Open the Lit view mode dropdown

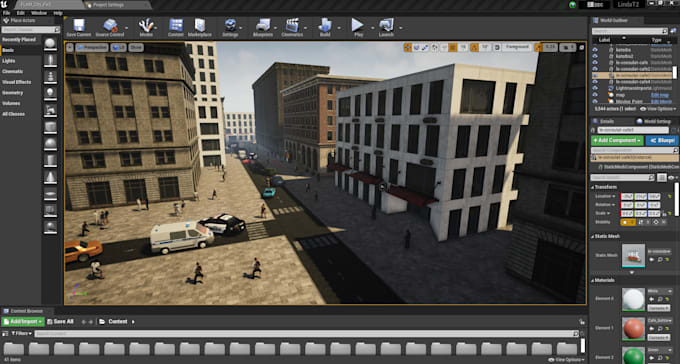118,47
